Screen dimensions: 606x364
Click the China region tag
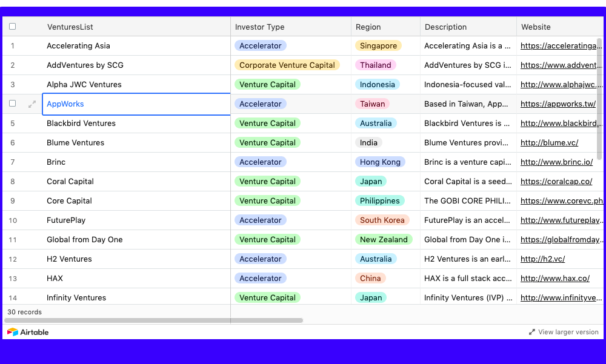[370, 278]
